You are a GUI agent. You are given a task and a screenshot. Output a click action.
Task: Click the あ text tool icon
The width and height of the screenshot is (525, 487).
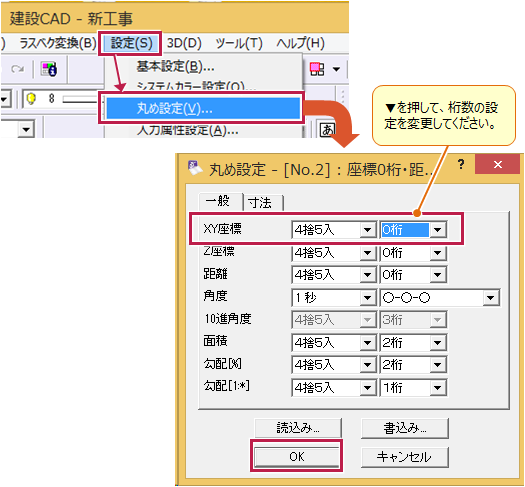(x=327, y=130)
